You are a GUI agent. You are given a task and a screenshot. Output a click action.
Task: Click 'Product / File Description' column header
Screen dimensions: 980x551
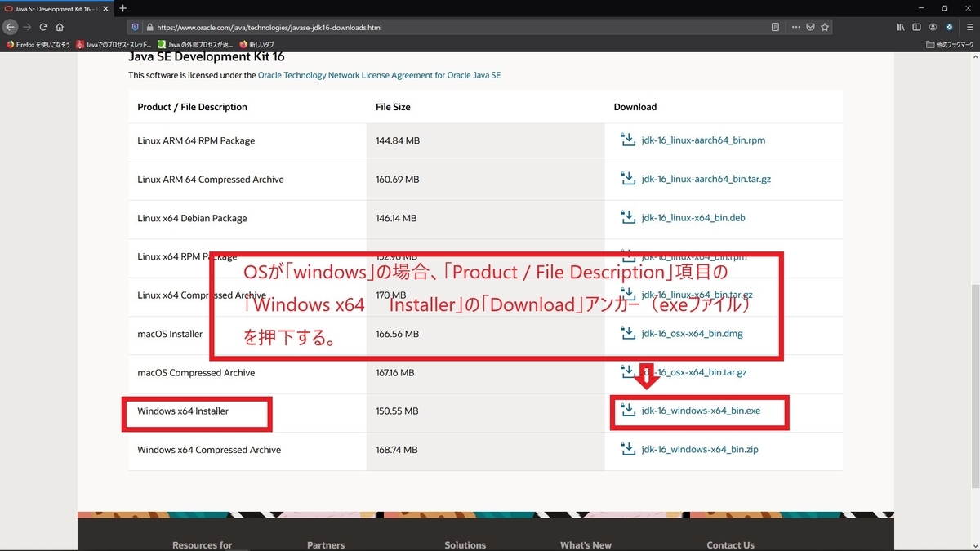click(x=192, y=107)
